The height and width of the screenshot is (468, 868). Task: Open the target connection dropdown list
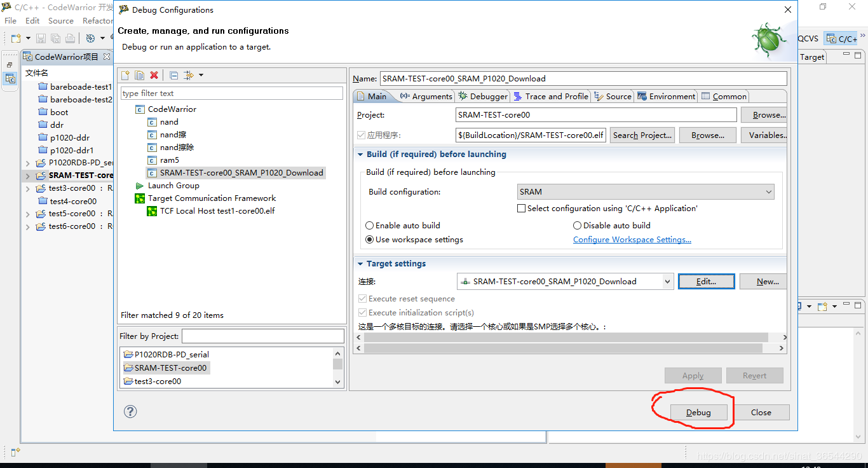point(667,281)
